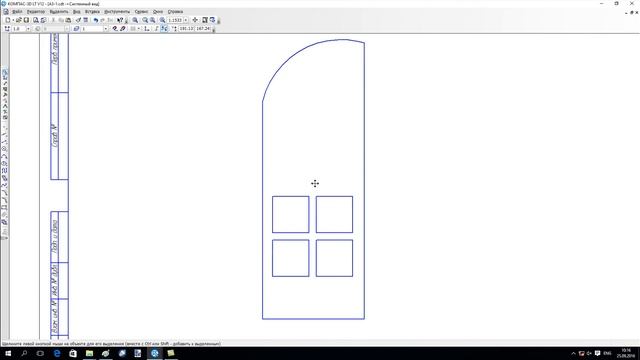Click the zoom scale value field
This screenshot has height=360, width=640.
[x=175, y=20]
